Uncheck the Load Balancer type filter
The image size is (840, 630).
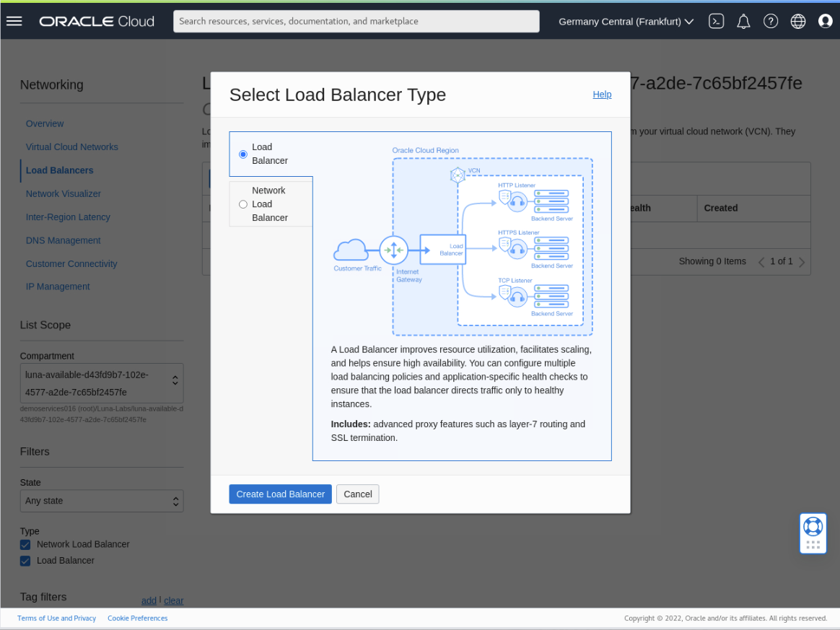tap(25, 560)
